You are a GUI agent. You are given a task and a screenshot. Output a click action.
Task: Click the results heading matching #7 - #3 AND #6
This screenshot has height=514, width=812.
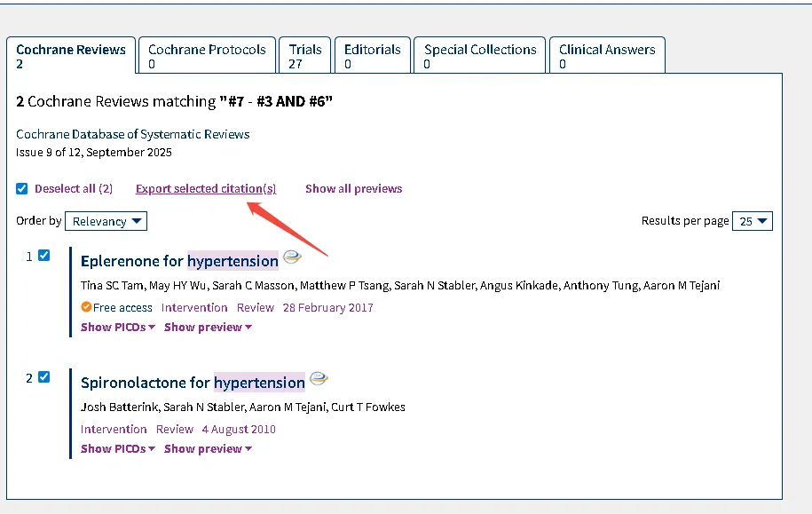click(x=174, y=101)
